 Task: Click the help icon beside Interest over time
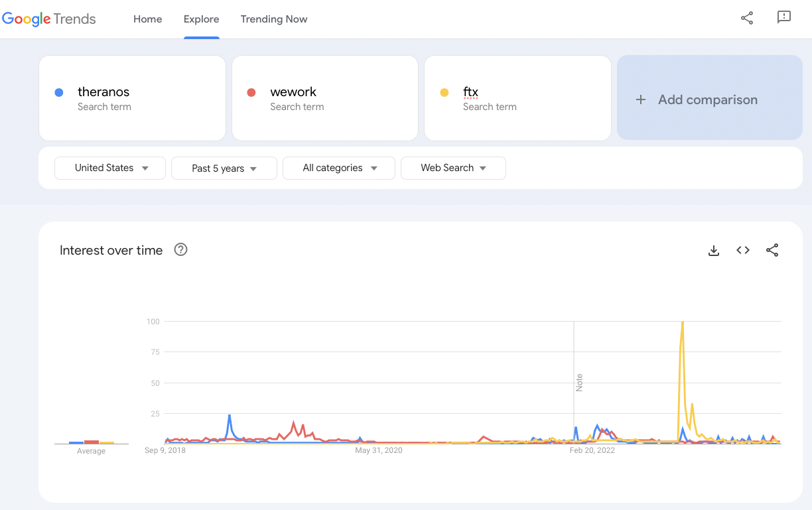coord(180,250)
